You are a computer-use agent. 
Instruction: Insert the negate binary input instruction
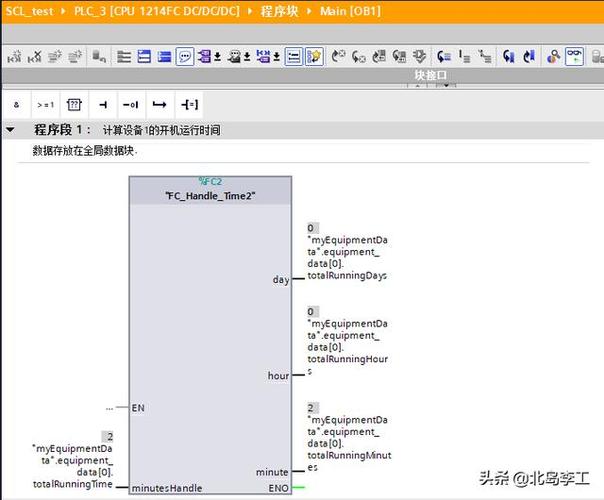130,104
